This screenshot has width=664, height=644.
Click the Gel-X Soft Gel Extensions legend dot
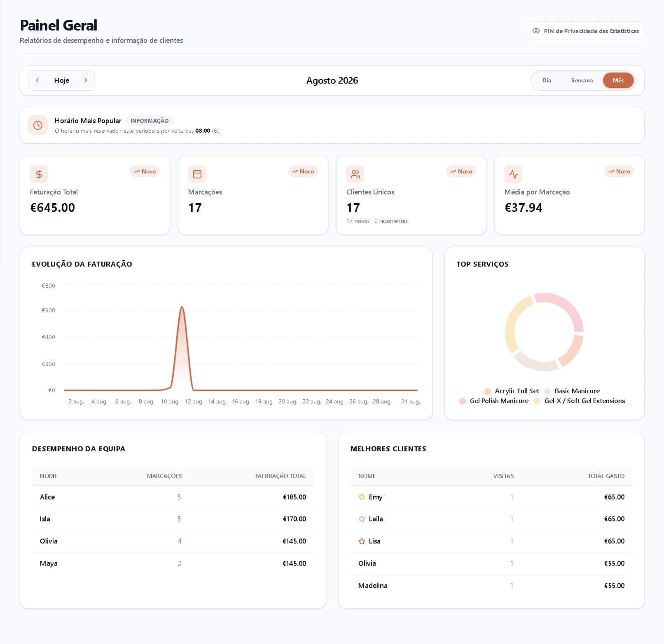(x=537, y=401)
